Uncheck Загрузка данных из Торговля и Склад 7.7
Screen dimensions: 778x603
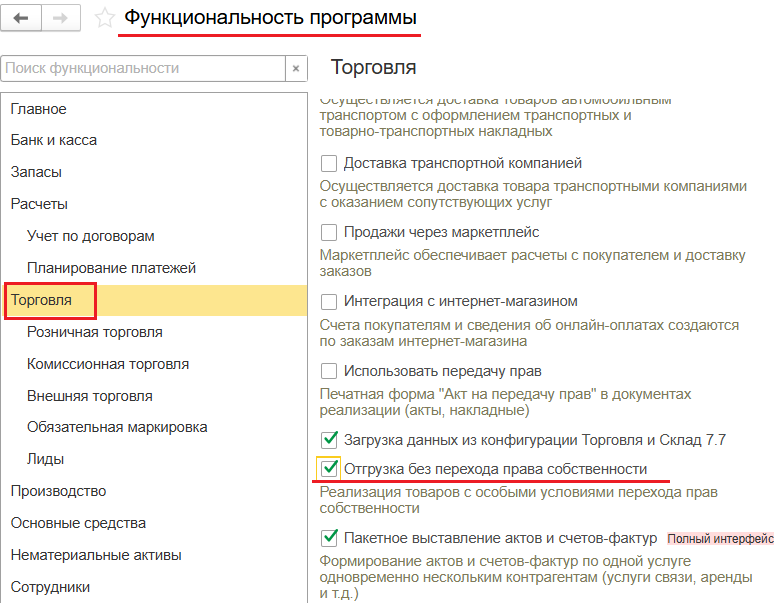click(329, 440)
